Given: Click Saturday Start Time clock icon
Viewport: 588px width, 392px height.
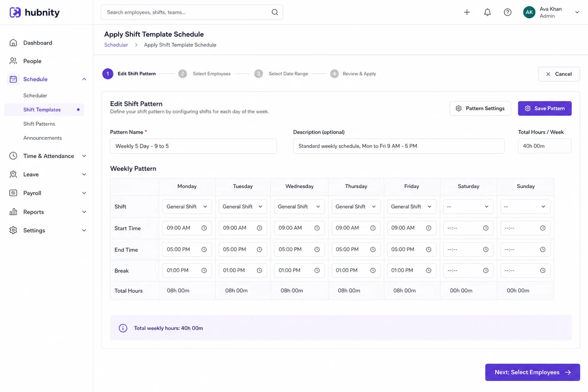Looking at the screenshot, I should (x=486, y=228).
